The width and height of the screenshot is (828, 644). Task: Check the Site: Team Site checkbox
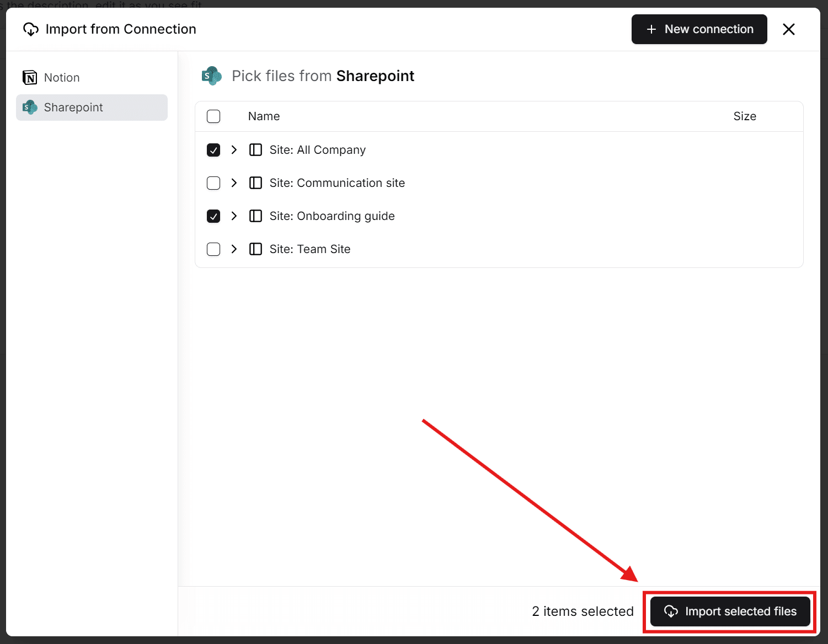click(x=213, y=249)
